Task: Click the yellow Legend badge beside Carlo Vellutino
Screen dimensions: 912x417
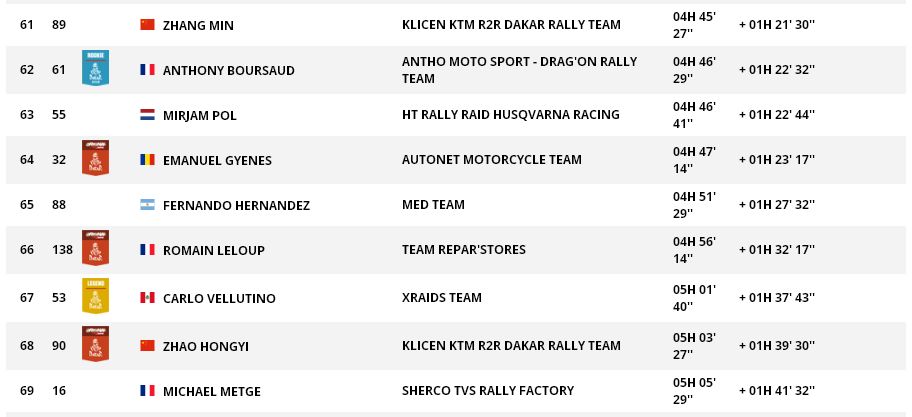Action: point(95,296)
